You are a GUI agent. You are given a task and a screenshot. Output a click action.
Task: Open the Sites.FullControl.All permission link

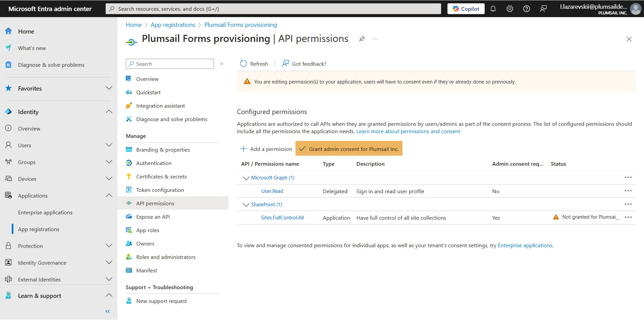(x=282, y=218)
